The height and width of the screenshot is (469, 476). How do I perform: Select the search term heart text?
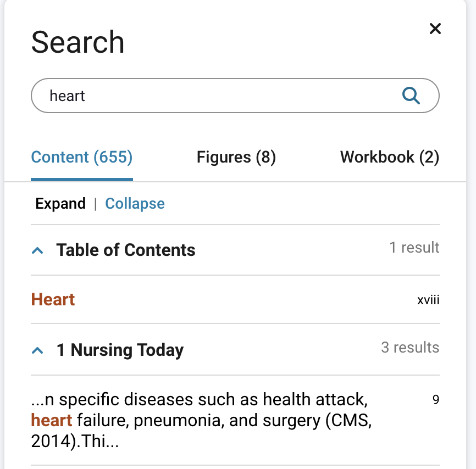[x=68, y=95]
